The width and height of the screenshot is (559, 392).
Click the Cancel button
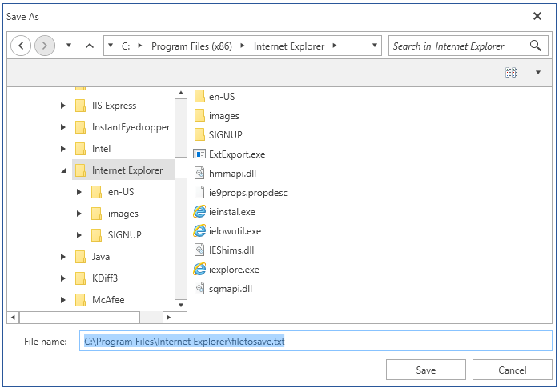coord(512,370)
